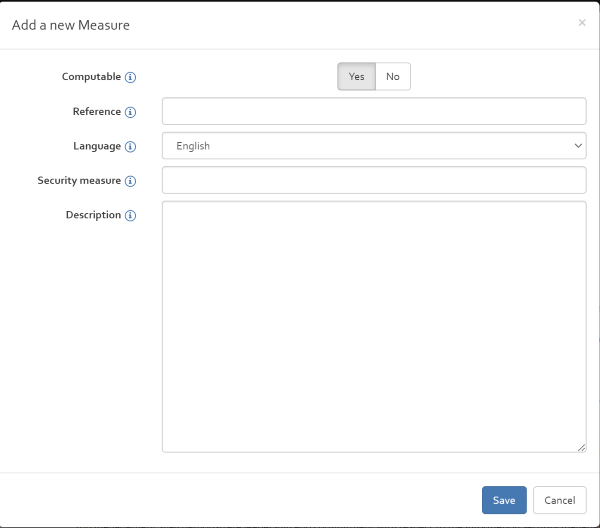
Task: Click the info icon beside Computable
Action: (130, 77)
